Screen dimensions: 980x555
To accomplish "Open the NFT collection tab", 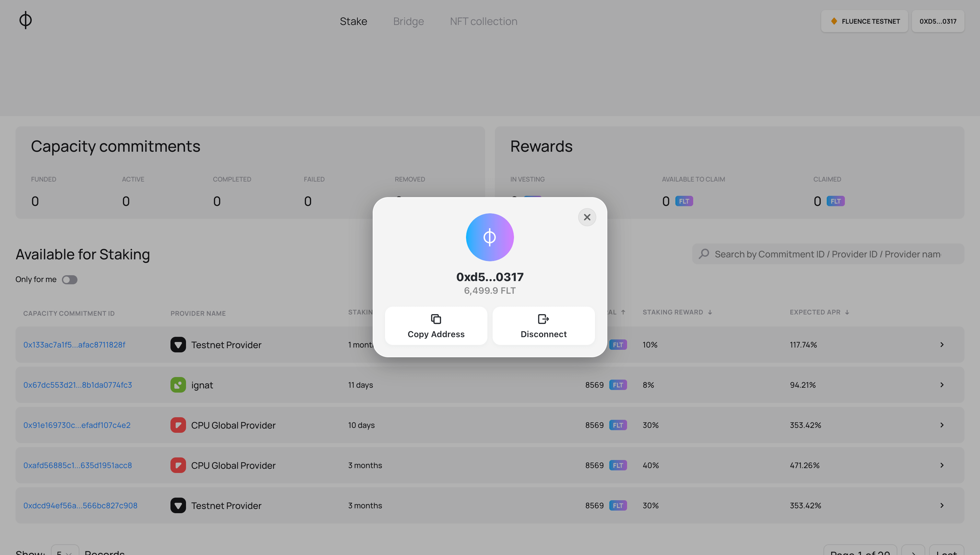I will (x=483, y=21).
